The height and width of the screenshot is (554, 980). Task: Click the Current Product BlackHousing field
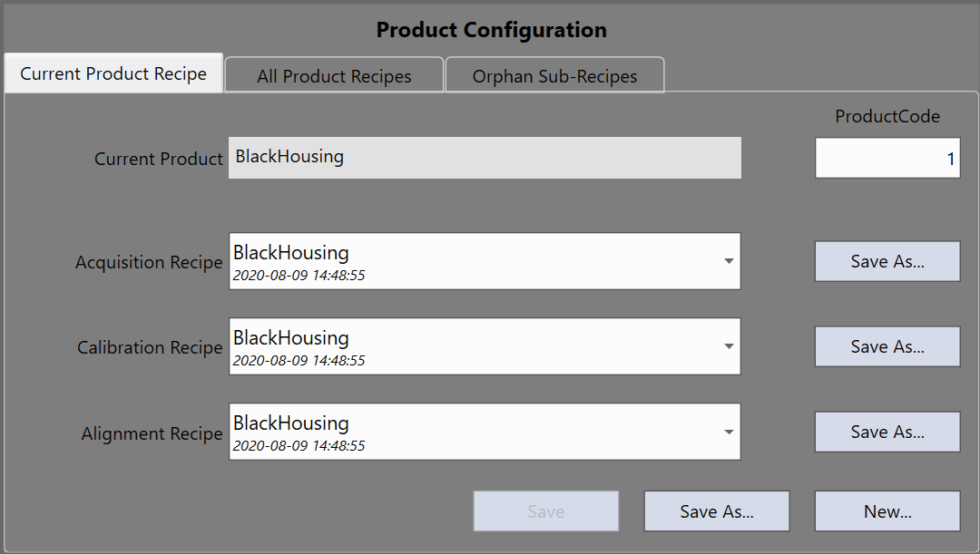point(484,158)
